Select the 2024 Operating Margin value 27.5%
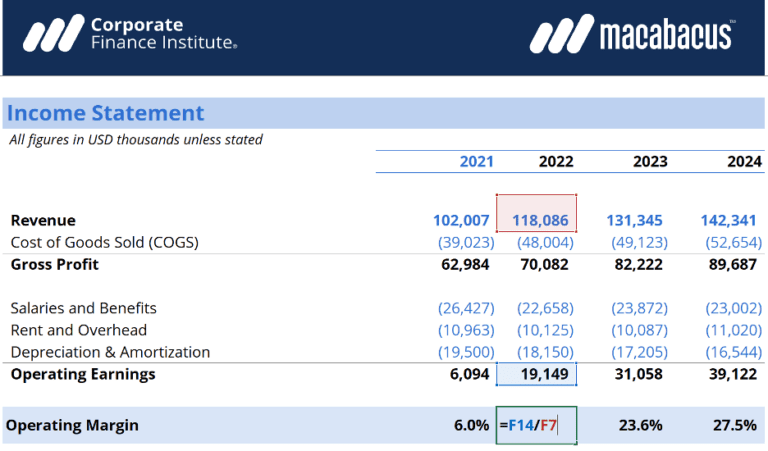 coord(734,425)
